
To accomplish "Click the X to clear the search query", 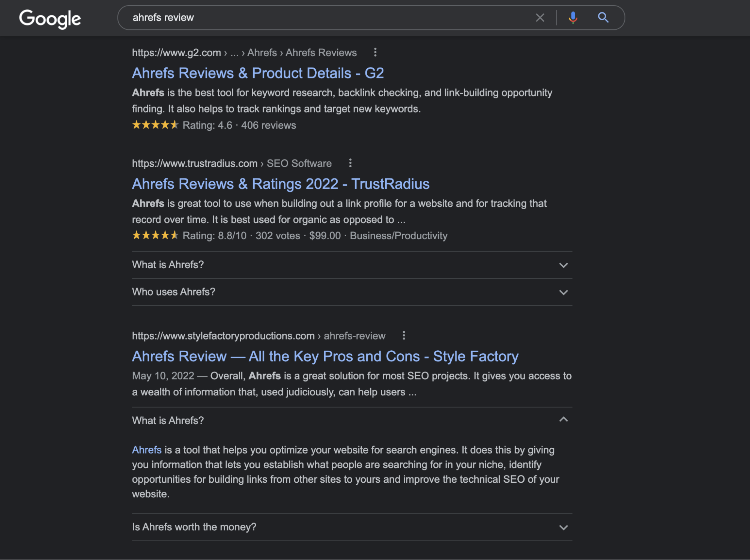I will (x=540, y=17).
